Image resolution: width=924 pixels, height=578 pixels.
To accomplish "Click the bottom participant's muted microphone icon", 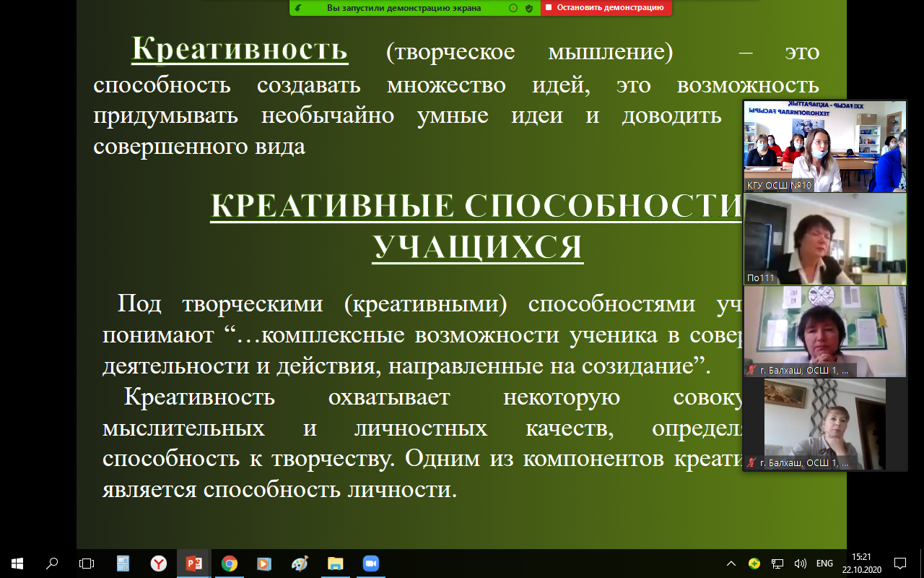I will [x=751, y=463].
